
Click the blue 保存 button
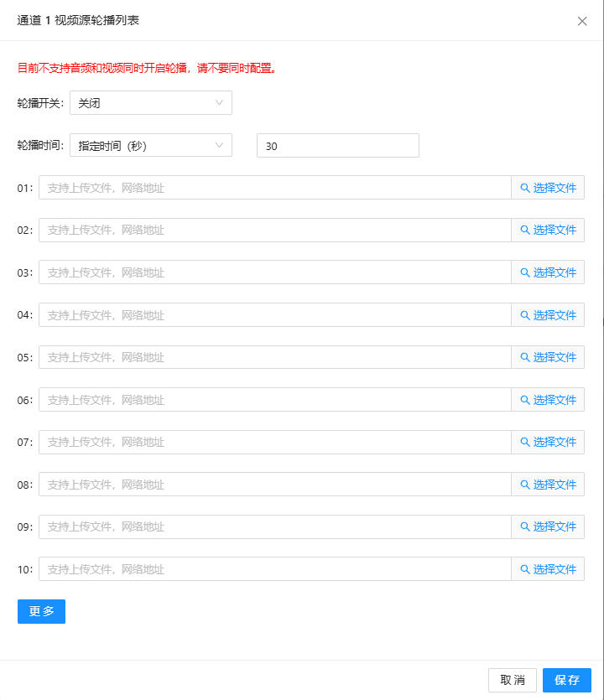pos(567,680)
